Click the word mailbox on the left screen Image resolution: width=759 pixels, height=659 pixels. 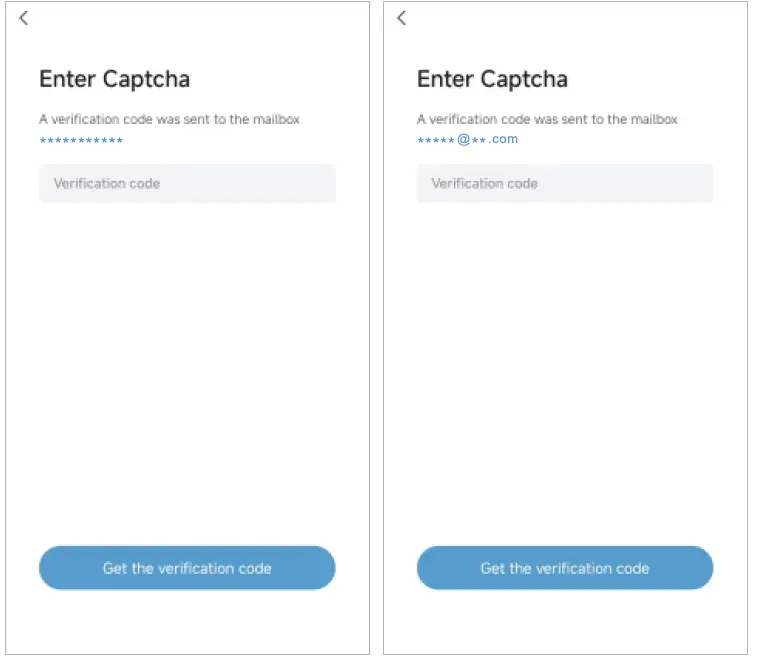pyautogui.click(x=276, y=119)
